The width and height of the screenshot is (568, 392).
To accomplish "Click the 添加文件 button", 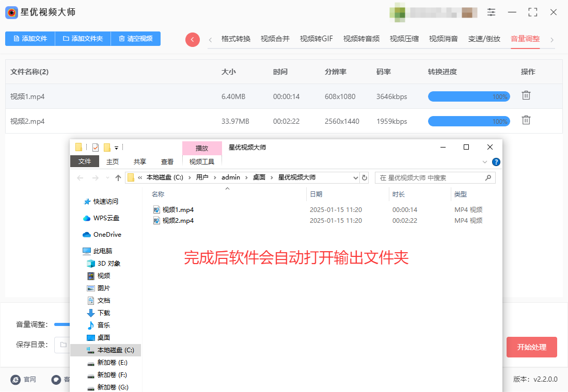I will [x=30, y=38].
